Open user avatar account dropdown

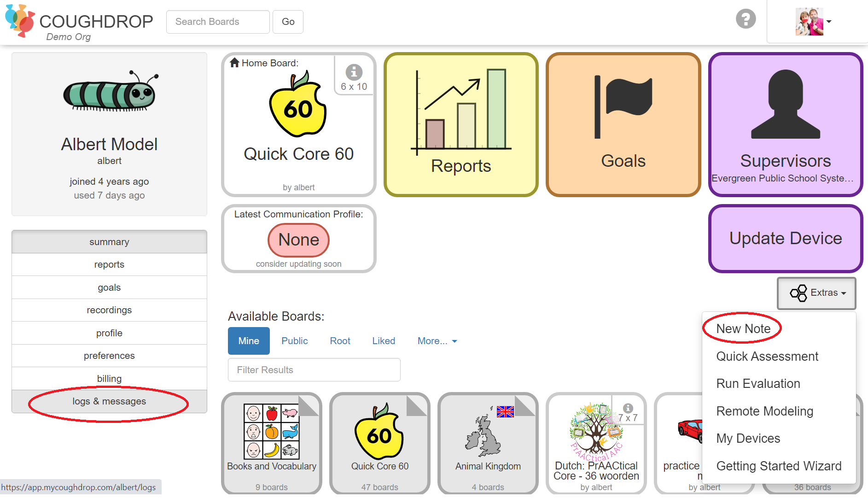(x=814, y=22)
